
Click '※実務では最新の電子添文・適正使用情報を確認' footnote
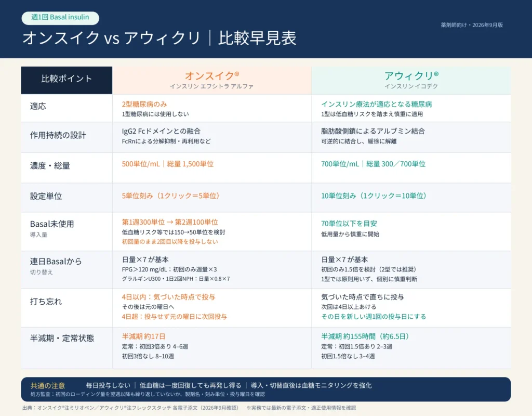pos(301,408)
